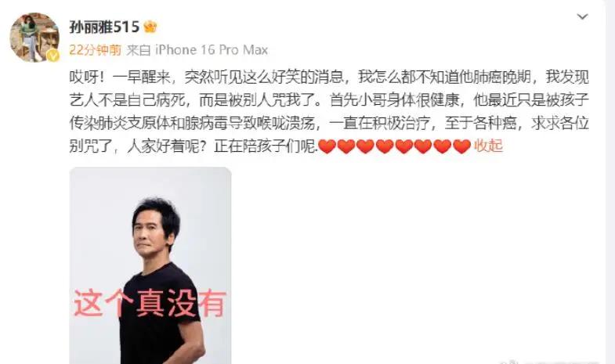Open the username 孙丽雅515 link
615x364 pixels.
(104, 27)
